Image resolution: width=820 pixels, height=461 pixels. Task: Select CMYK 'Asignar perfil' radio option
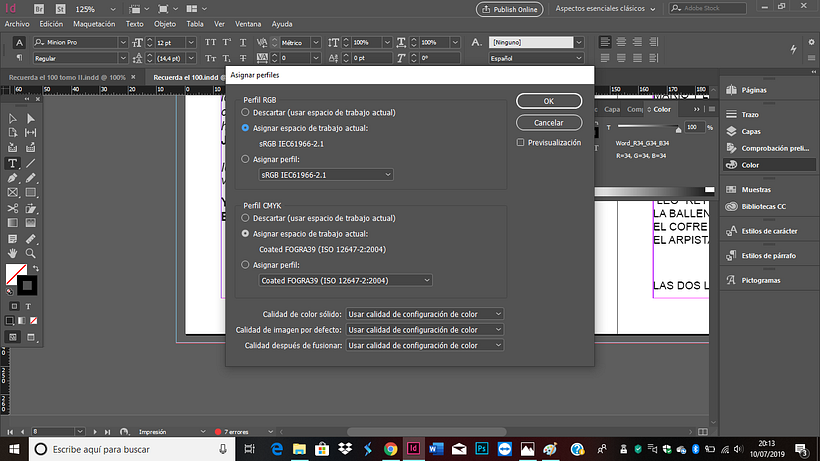tap(246, 265)
